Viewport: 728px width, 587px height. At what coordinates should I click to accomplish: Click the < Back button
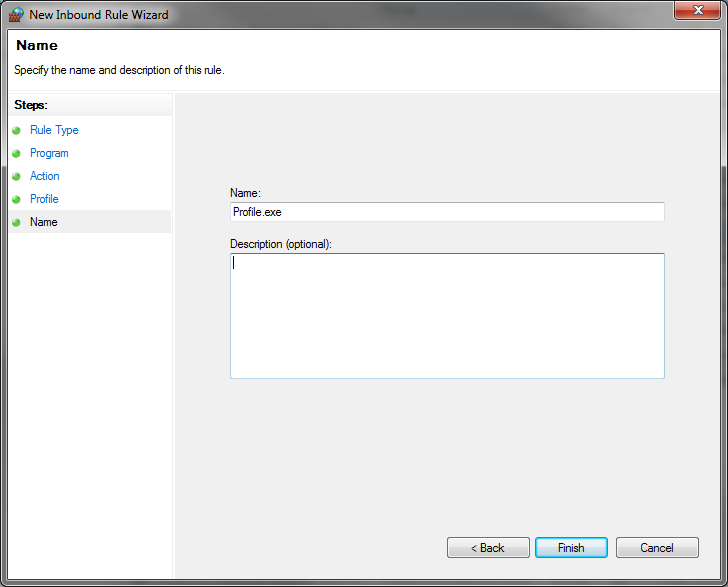coord(488,548)
